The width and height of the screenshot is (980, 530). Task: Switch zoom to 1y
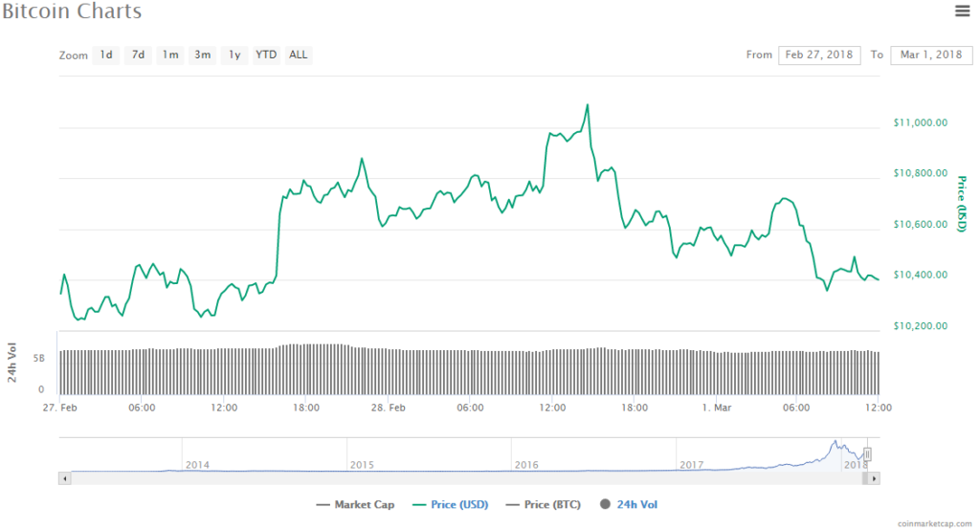(234, 55)
